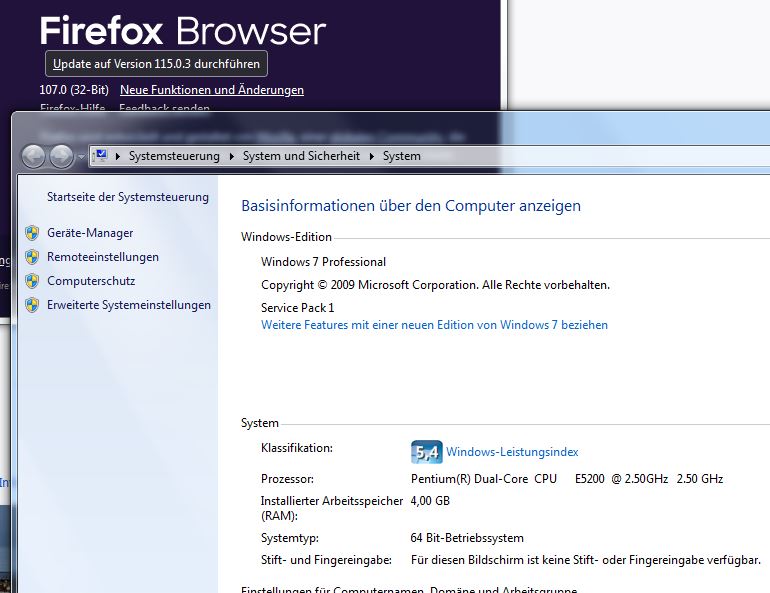
Task: Click the 64 Bit-Betriebssystem value
Action: point(467,538)
